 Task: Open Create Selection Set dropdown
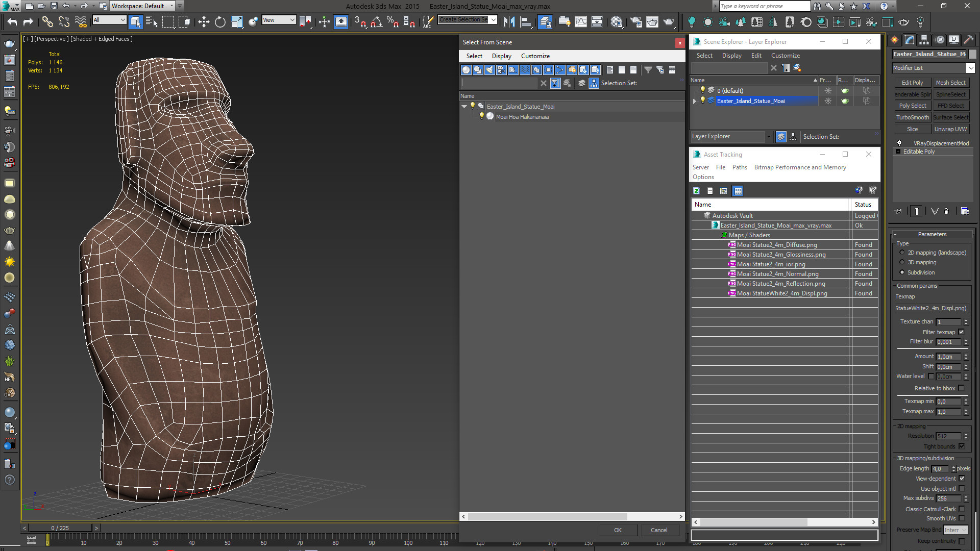coord(467,20)
